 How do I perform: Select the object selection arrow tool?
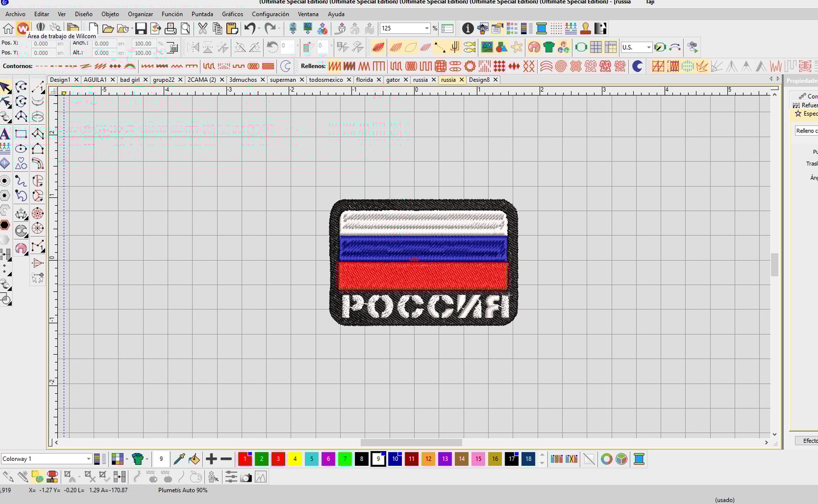coord(5,87)
